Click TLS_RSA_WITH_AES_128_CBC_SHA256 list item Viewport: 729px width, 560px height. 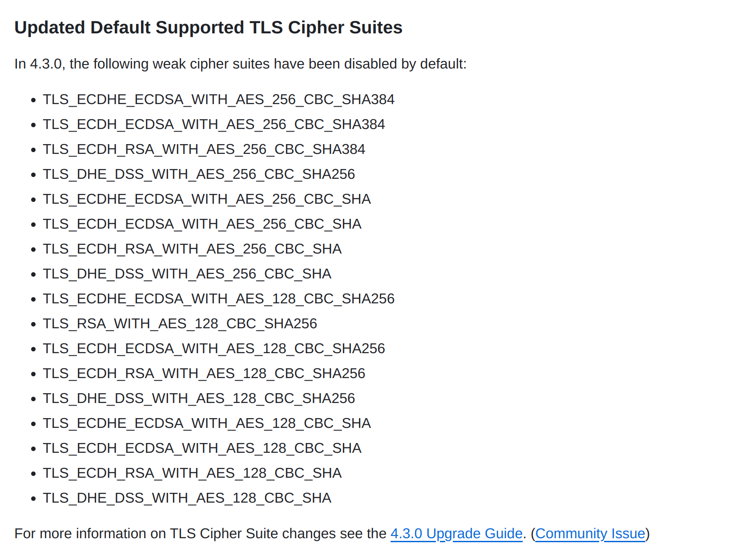tap(180, 324)
